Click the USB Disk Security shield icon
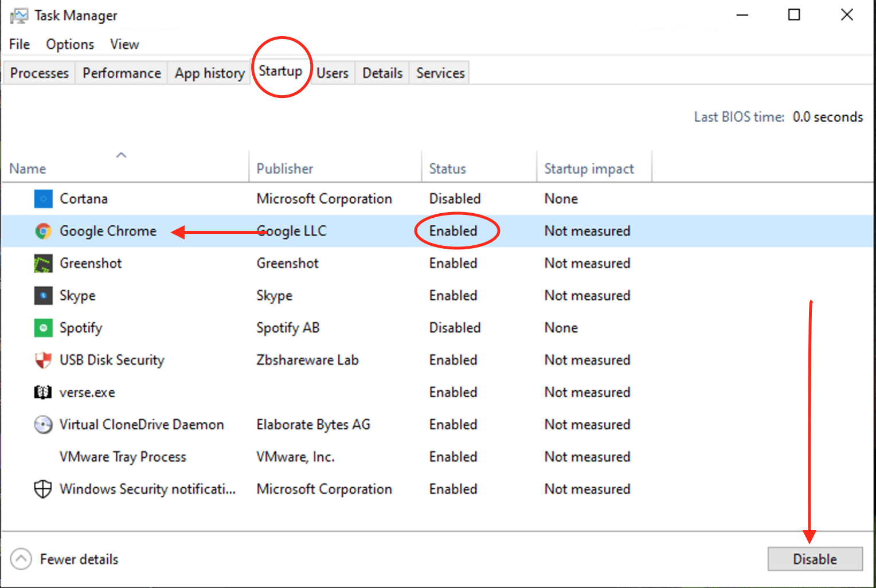 click(x=43, y=360)
